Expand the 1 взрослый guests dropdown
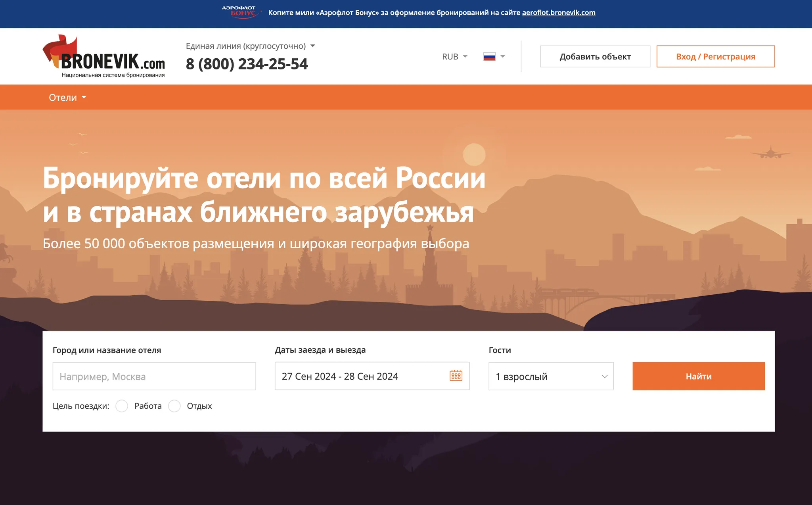Screen dimensions: 812x505 point(551,376)
